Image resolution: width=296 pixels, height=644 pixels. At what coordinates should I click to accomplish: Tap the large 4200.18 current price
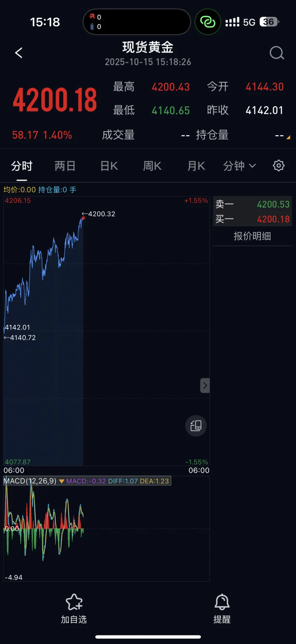tap(55, 100)
